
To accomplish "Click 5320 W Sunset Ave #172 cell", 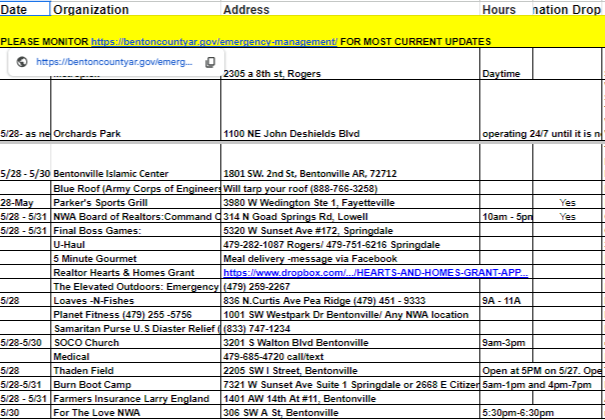I will [350, 230].
